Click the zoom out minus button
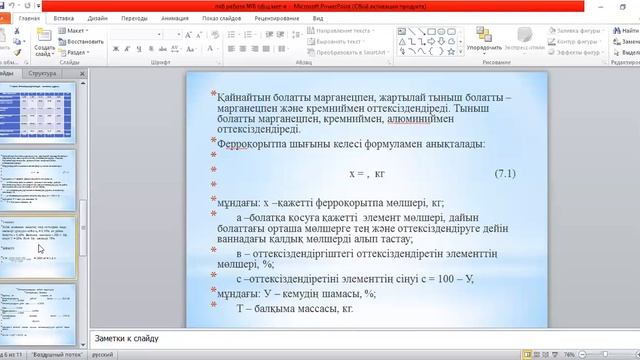 pyautogui.click(x=583, y=354)
